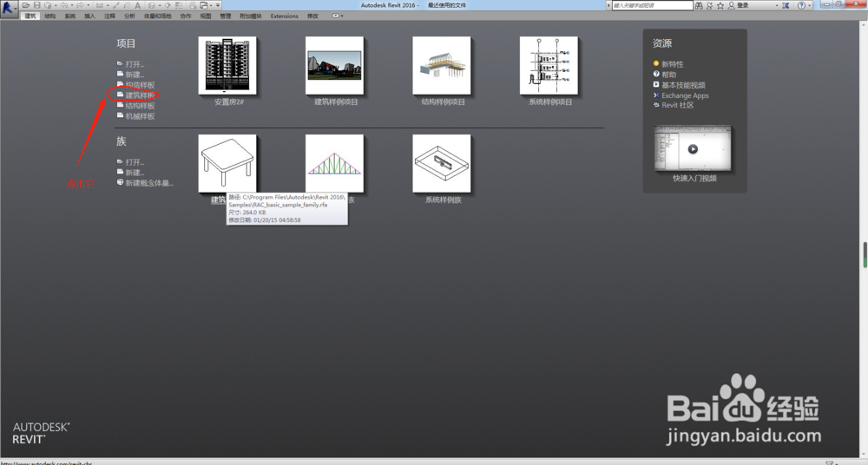Switch to the 协作 ribbon tab

(x=186, y=16)
